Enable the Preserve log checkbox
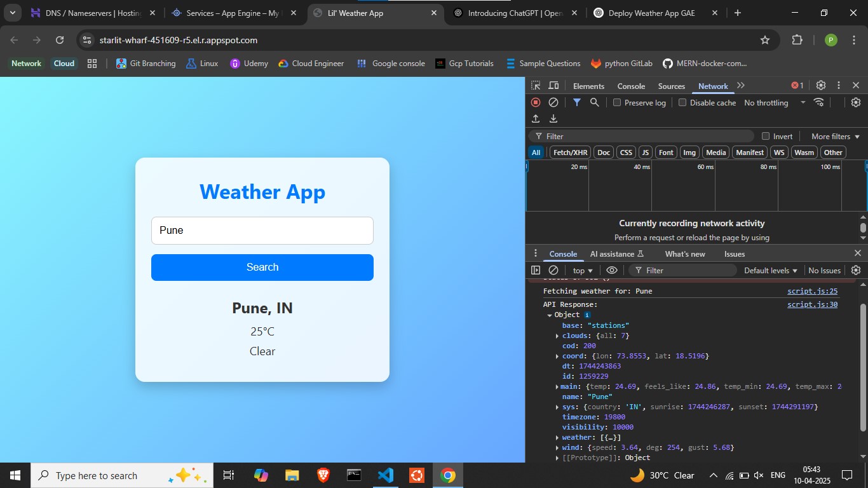868x488 pixels. [x=617, y=102]
